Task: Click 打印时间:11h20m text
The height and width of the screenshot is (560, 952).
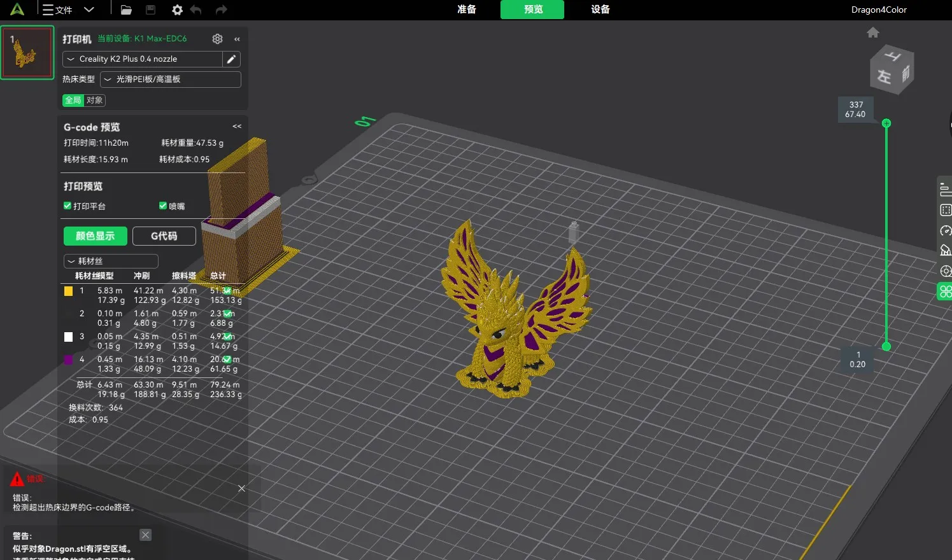Action: tap(96, 143)
